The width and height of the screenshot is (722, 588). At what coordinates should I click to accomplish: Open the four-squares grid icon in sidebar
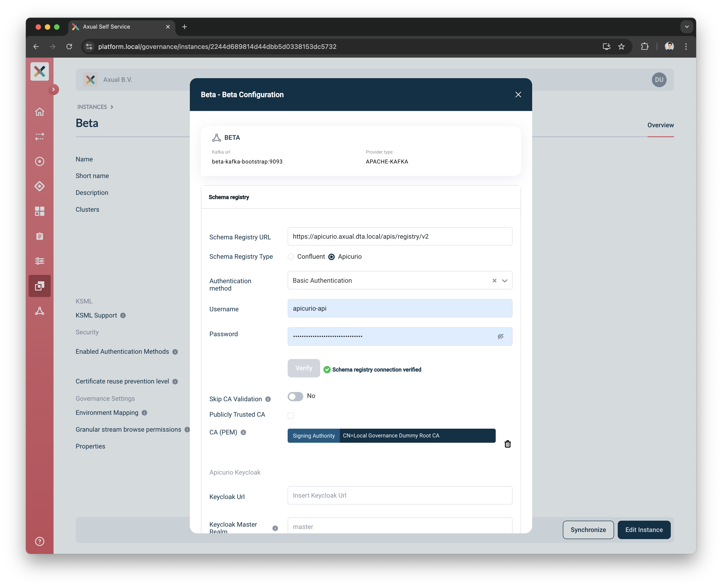coord(40,211)
